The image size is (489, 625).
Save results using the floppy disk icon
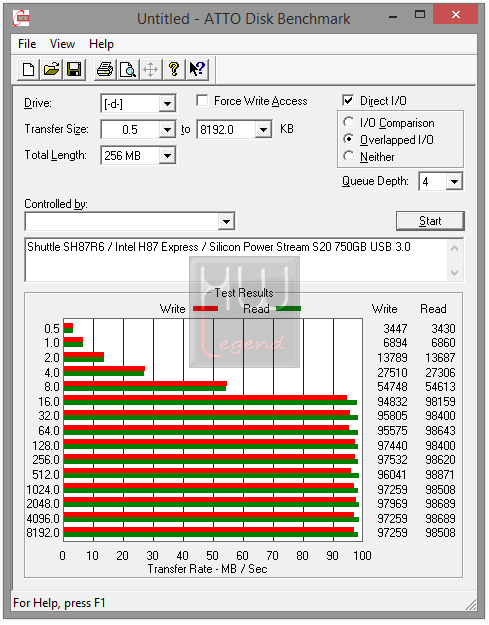click(x=74, y=69)
